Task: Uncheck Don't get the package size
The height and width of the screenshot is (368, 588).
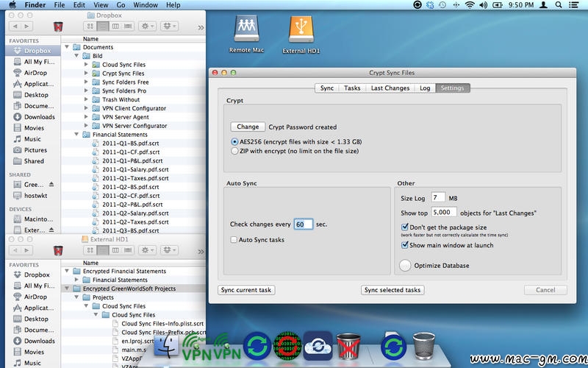Action: 405,227
